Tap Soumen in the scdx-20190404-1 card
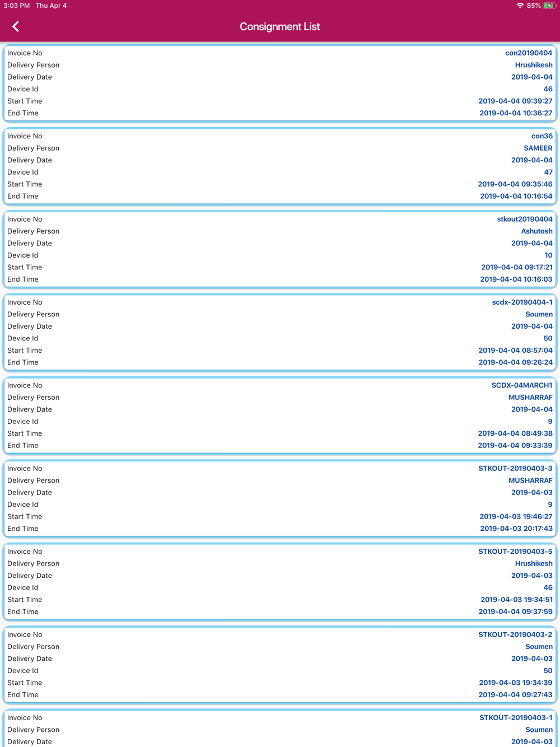 click(x=539, y=314)
